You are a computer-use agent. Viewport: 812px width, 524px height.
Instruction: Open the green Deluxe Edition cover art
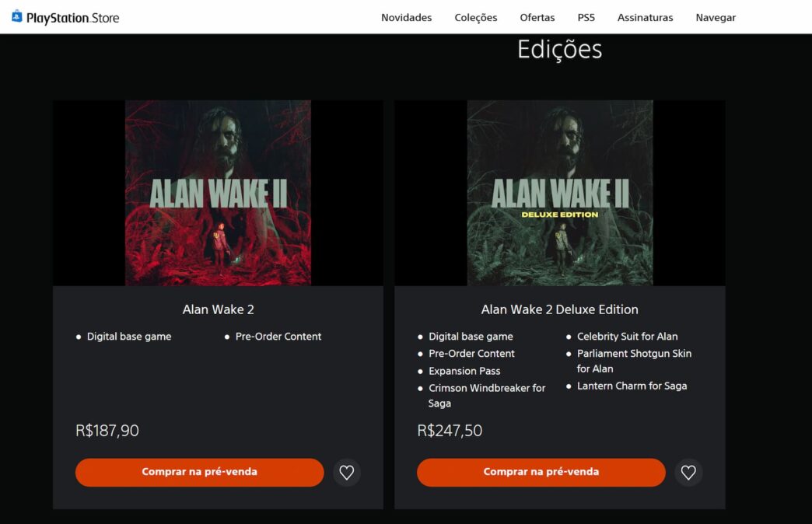click(560, 193)
